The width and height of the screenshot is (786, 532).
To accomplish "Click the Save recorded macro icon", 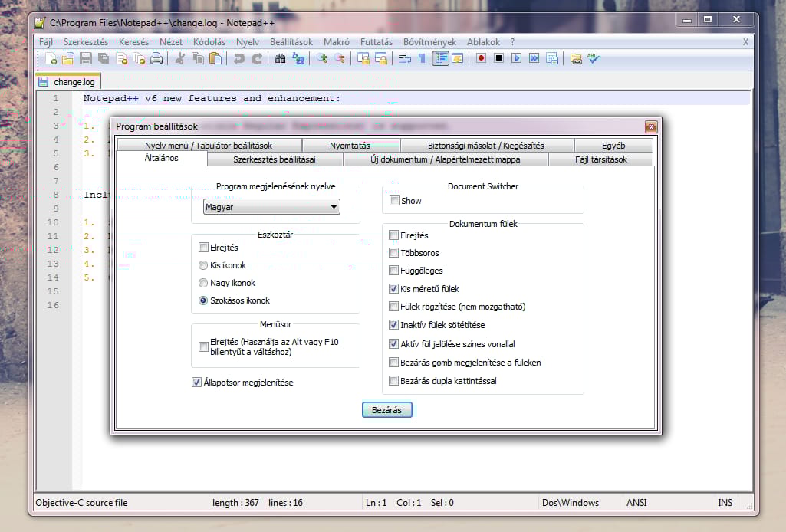I will (x=552, y=58).
